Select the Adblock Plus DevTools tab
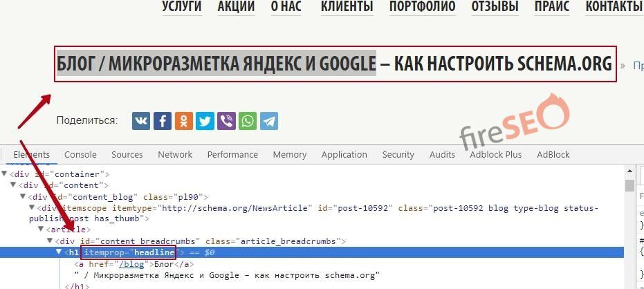Viewport: 644px width, 289px height. click(495, 155)
